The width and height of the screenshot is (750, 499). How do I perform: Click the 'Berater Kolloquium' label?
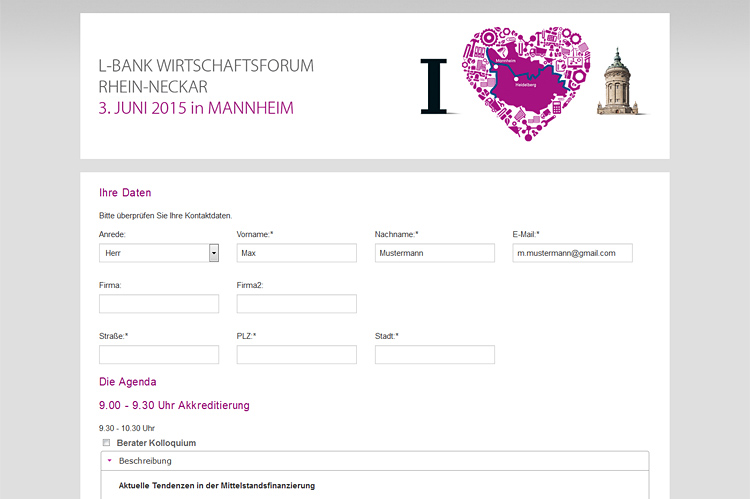point(156,443)
